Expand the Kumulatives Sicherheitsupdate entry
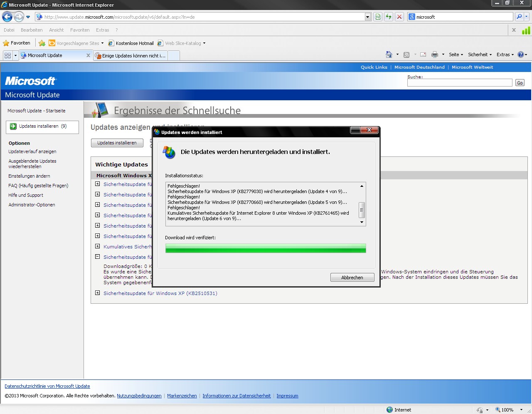This screenshot has width=532, height=414. 97,246
